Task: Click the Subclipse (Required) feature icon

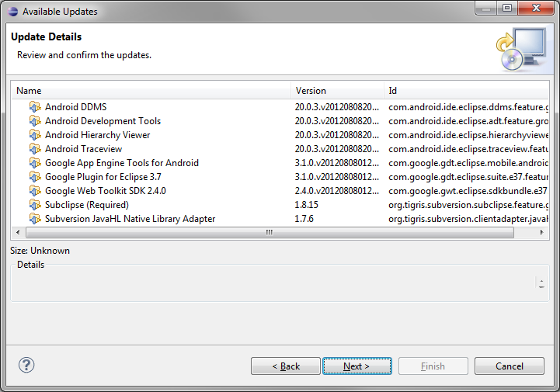Action: pos(35,204)
